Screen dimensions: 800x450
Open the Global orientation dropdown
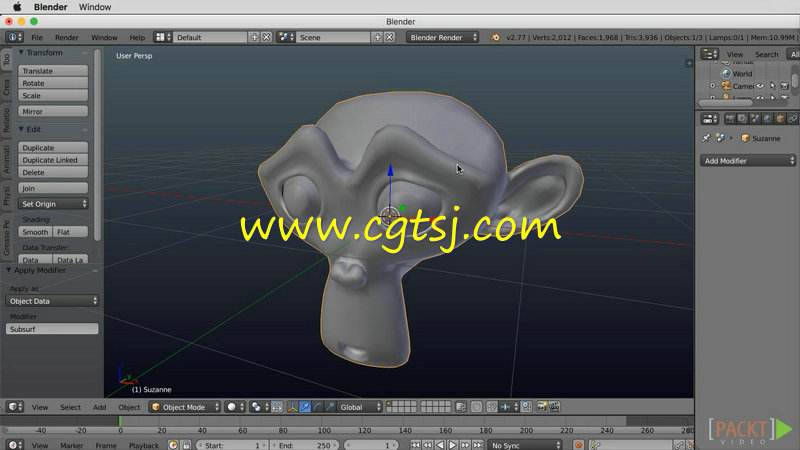click(360, 407)
